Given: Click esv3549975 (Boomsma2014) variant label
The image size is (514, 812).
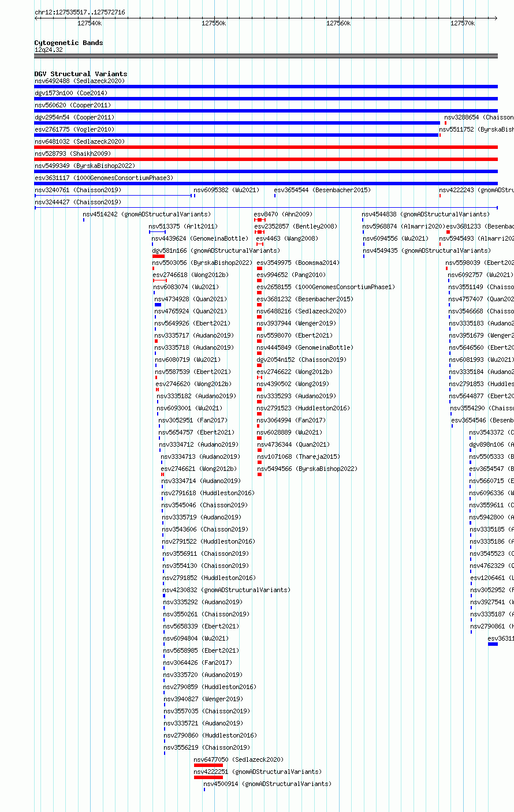Looking at the screenshot, I should (298, 263).
